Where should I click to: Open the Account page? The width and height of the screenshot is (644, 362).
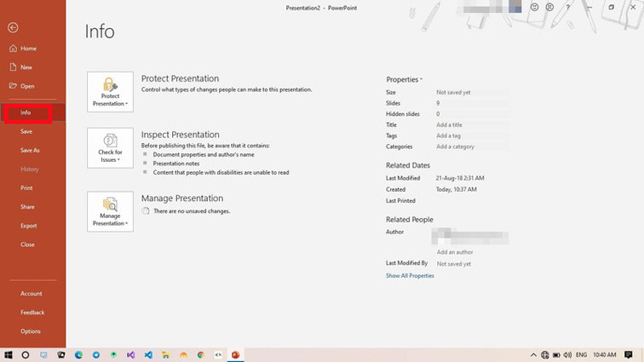[32, 294]
